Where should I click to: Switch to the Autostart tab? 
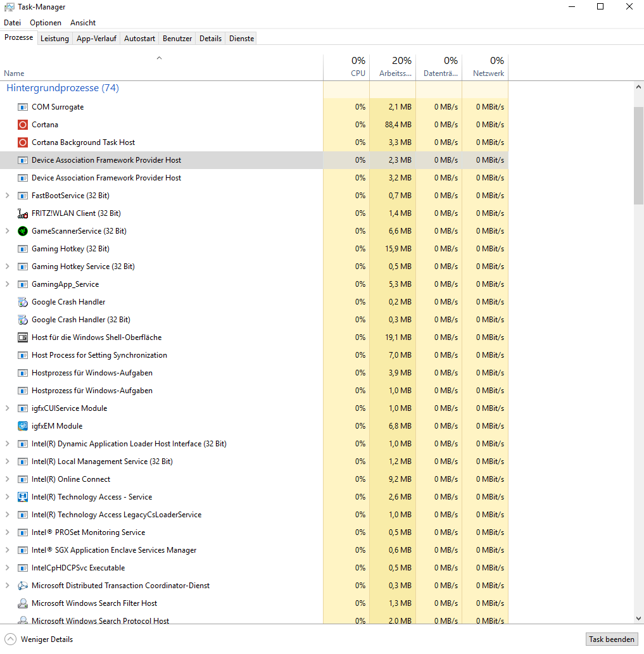click(x=140, y=39)
